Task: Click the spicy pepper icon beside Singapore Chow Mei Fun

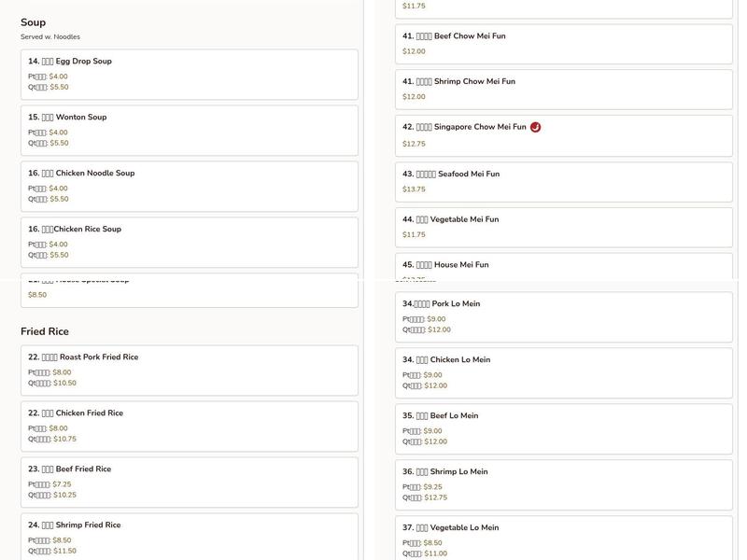Action: tap(535, 127)
